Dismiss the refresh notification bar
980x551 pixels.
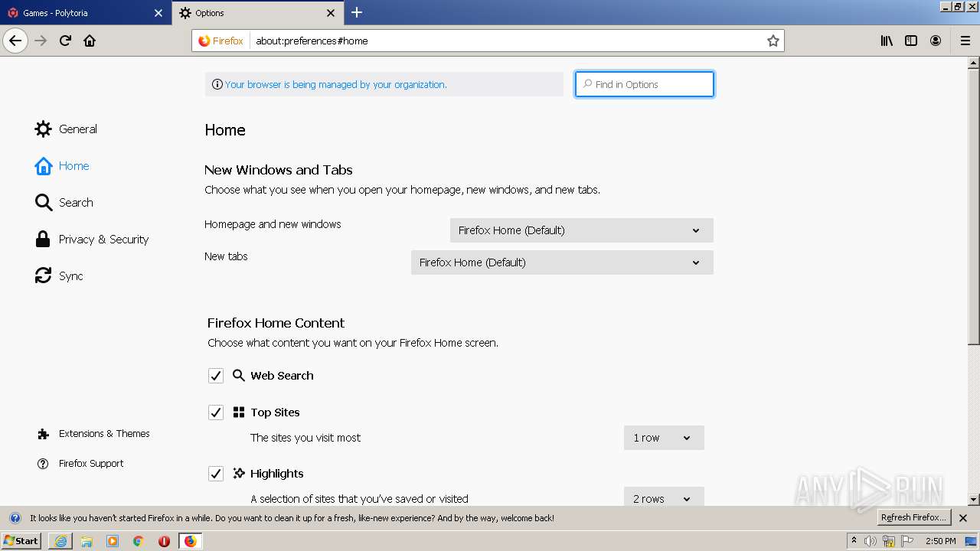(x=963, y=518)
